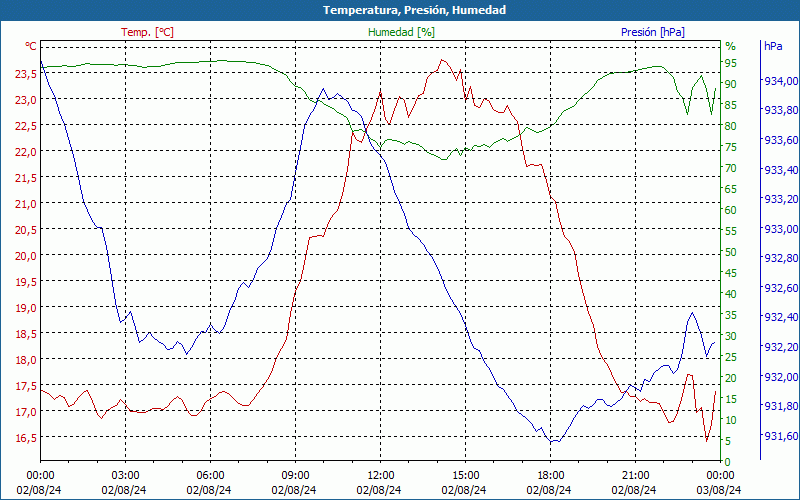Click temperature axis value 16,5
The image size is (800, 500).
click(26, 438)
